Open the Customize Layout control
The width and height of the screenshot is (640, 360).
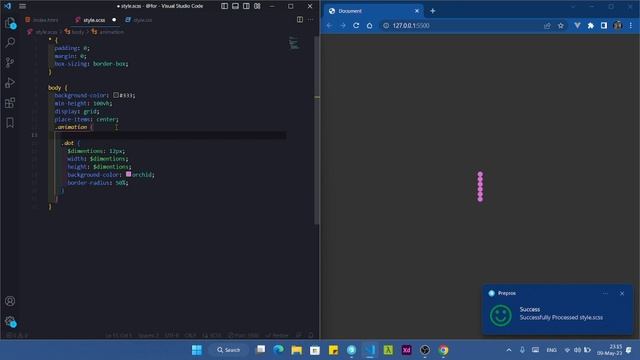[258, 6]
